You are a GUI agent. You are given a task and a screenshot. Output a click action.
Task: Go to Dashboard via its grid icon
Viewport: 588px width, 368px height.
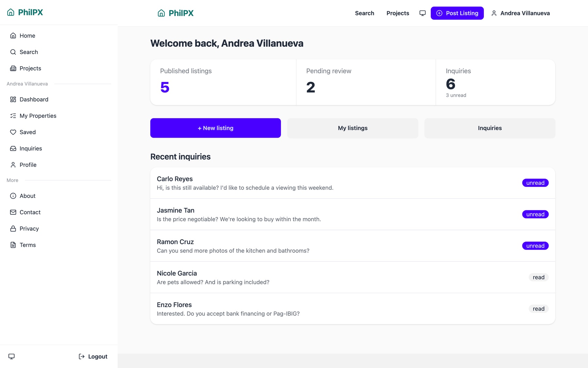point(13,99)
